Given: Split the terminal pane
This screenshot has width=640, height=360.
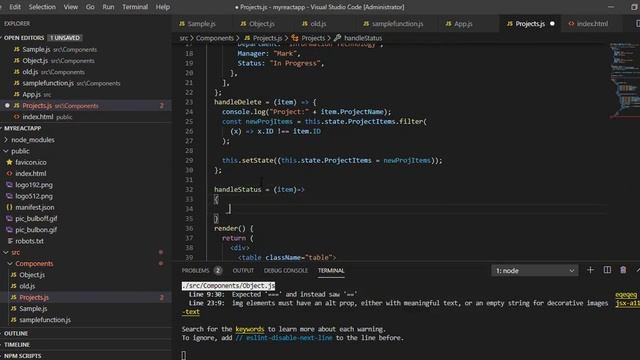Looking at the screenshot, I should coord(607,270).
